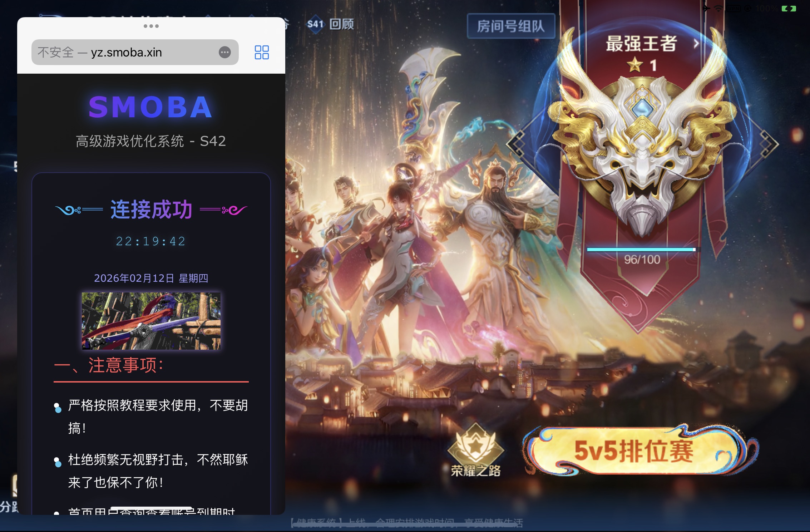Image resolution: width=810 pixels, height=532 pixels.
Task: Click the 房间号组队 button
Action: (511, 26)
